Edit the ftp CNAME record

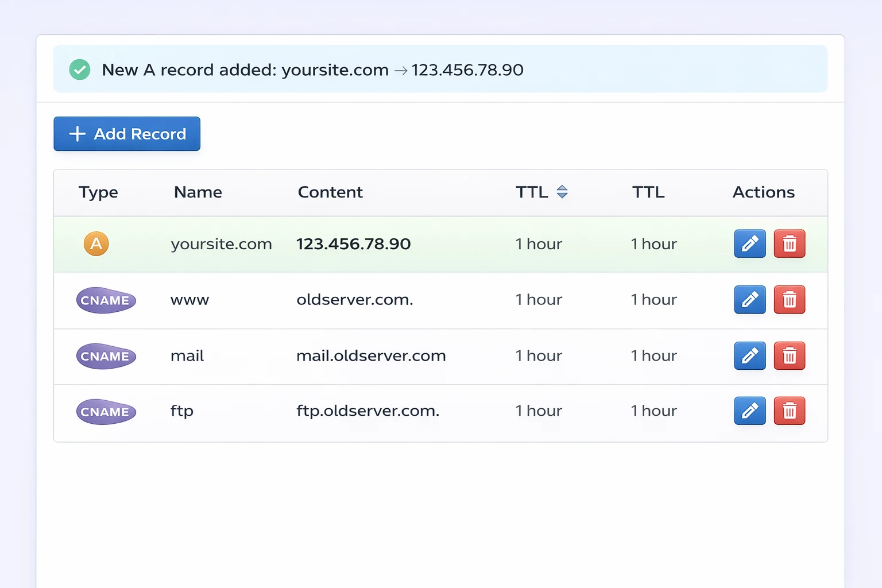click(x=749, y=411)
